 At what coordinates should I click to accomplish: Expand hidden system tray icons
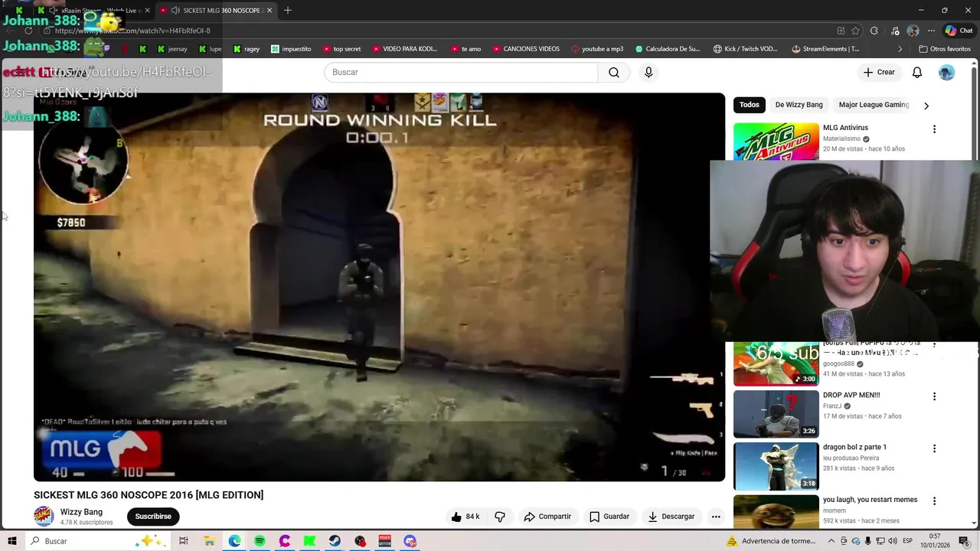point(831,541)
